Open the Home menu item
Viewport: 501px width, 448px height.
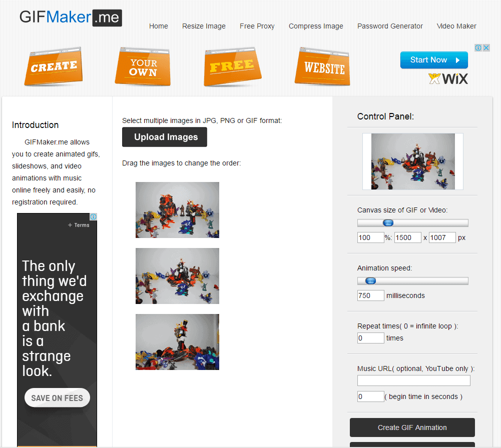[x=159, y=26]
